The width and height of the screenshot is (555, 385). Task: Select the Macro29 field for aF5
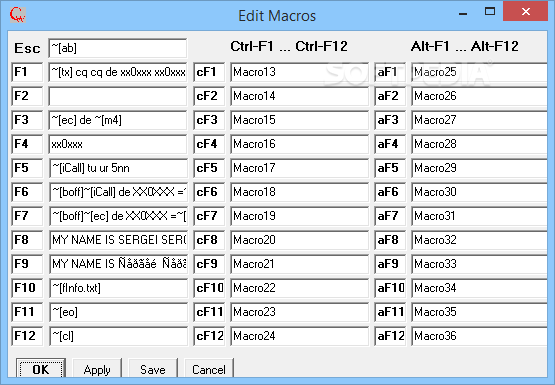(x=479, y=168)
